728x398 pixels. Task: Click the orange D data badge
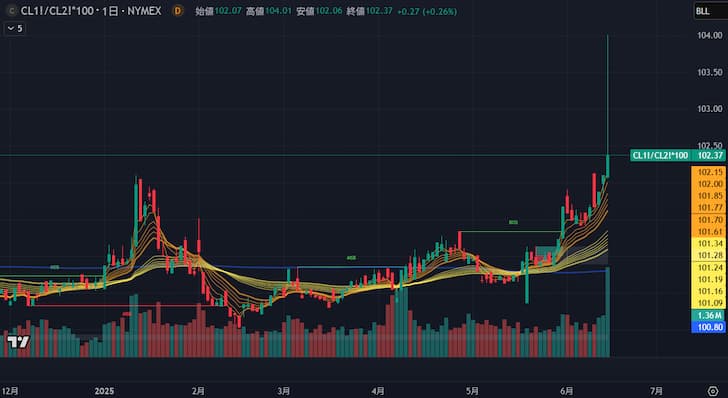(x=178, y=11)
